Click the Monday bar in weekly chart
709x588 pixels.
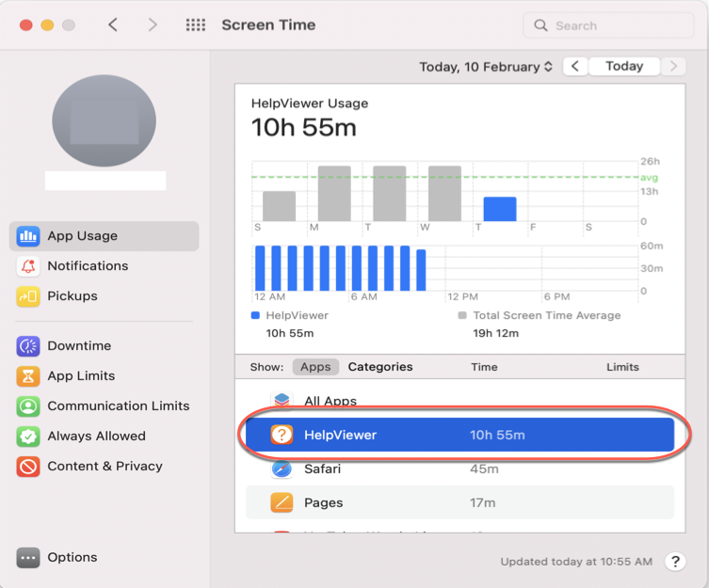334,194
